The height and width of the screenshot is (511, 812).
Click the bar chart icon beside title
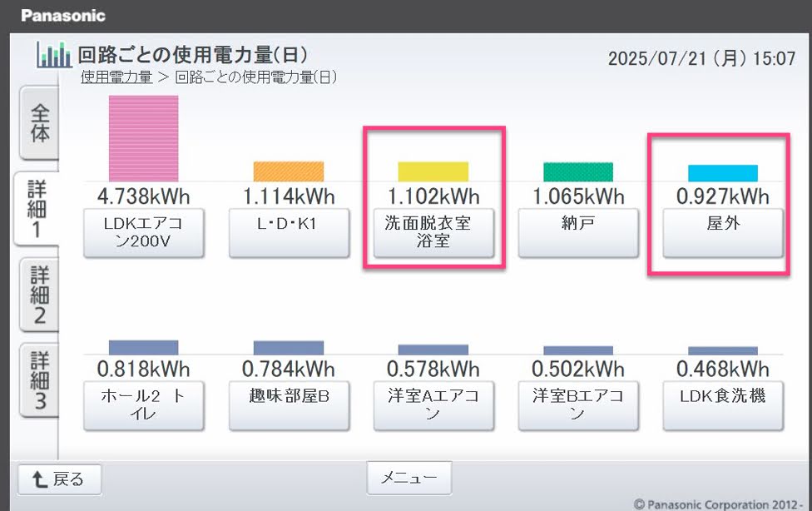55,56
